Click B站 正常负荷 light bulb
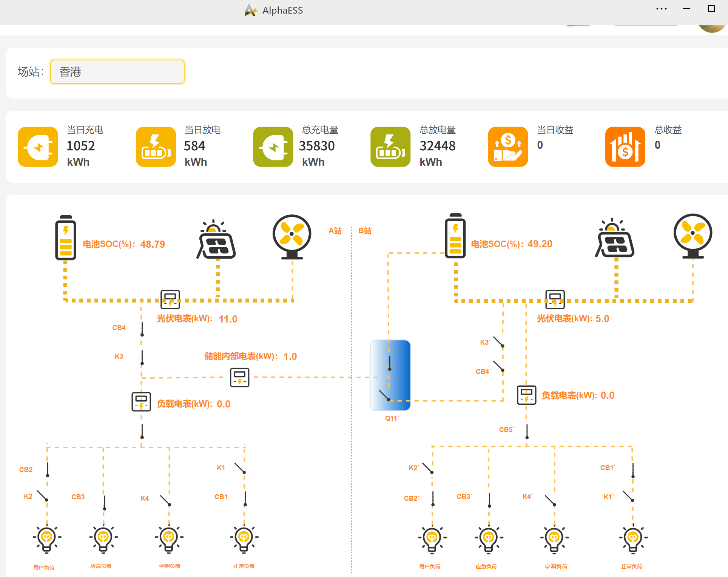Image resolution: width=728 pixels, height=577 pixels. coord(633,538)
